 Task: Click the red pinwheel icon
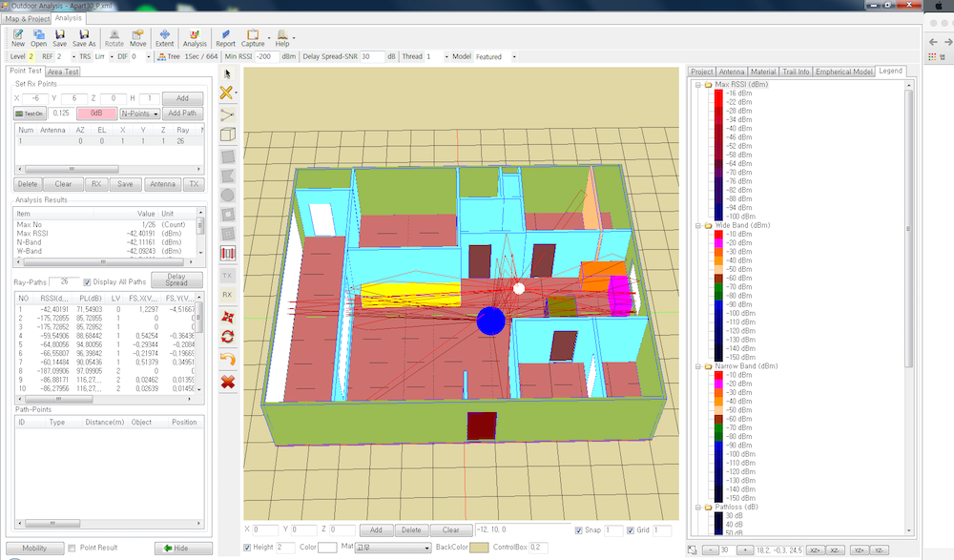[x=228, y=317]
